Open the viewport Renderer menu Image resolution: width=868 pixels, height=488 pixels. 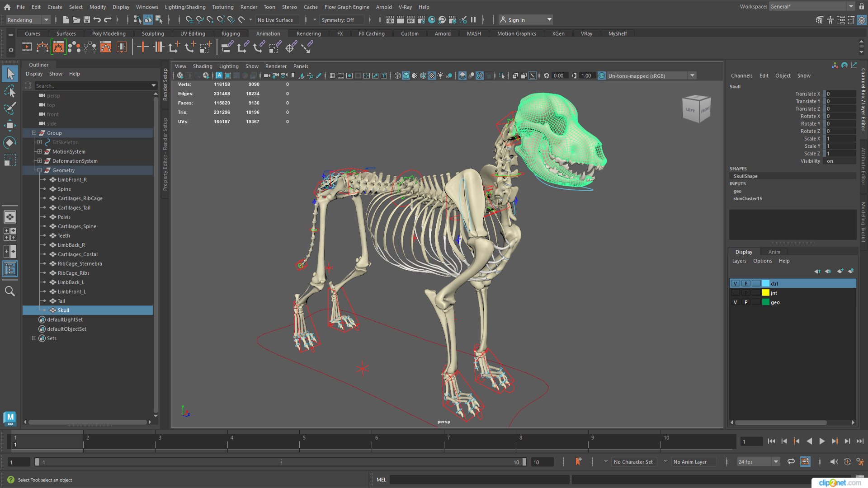coord(276,66)
